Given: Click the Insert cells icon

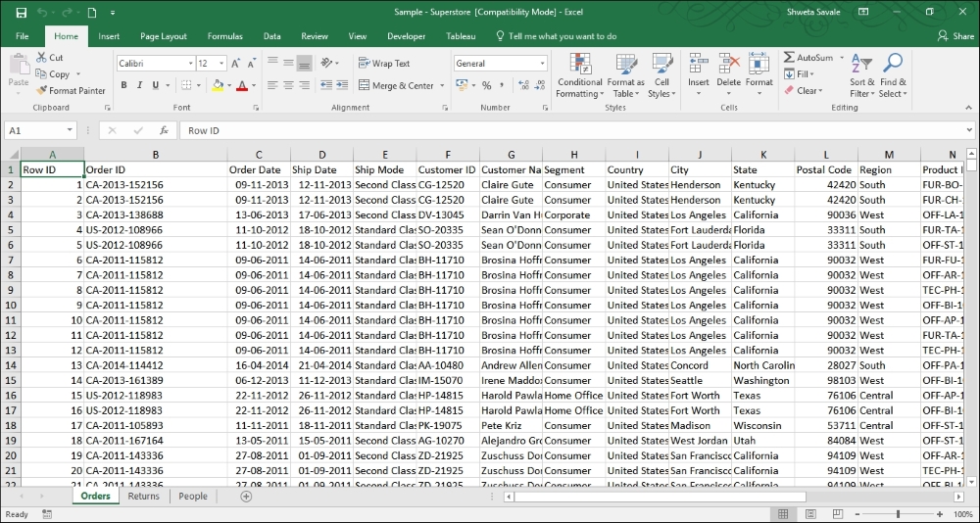Looking at the screenshot, I should point(698,63).
